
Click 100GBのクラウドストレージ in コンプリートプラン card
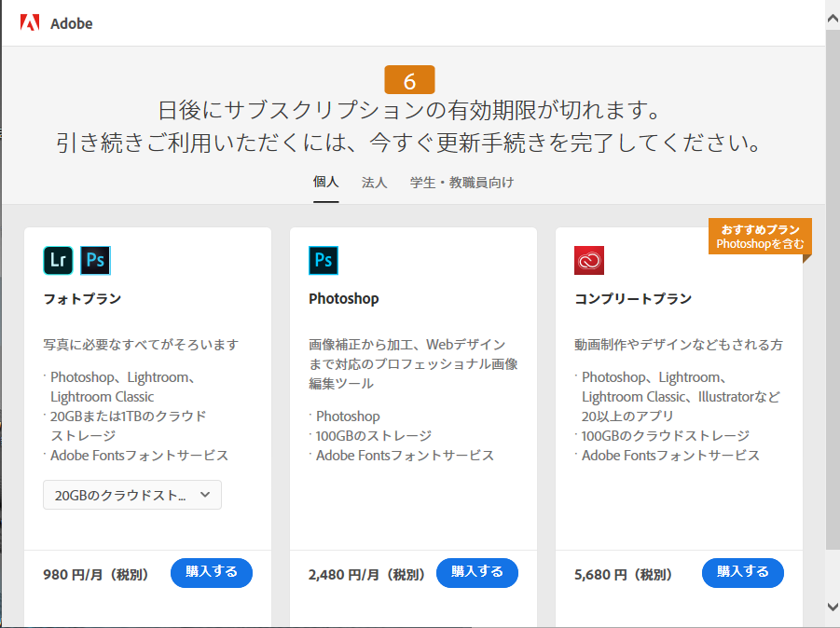pos(666,436)
